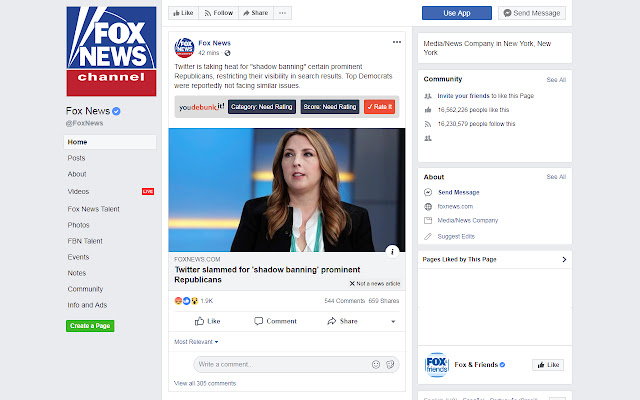Open Fox & Friends page name link

click(476, 364)
